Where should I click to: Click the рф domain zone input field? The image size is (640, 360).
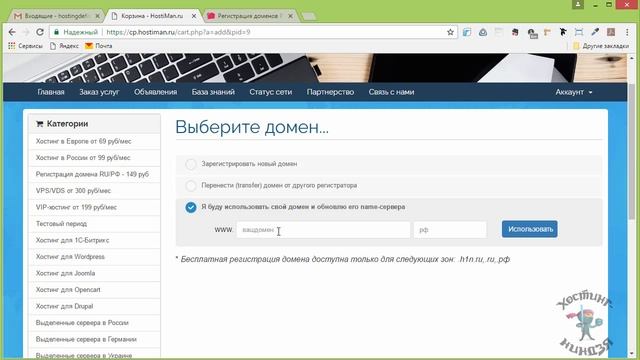[450, 230]
